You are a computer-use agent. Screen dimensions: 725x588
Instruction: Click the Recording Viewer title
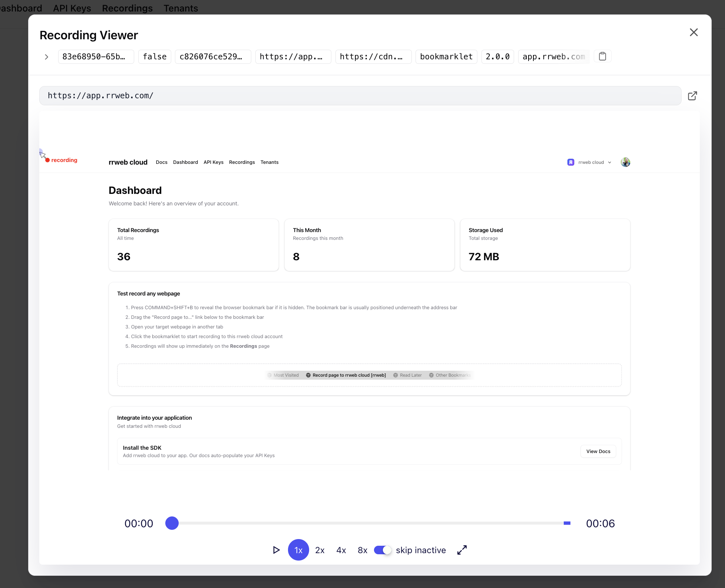pyautogui.click(x=89, y=35)
